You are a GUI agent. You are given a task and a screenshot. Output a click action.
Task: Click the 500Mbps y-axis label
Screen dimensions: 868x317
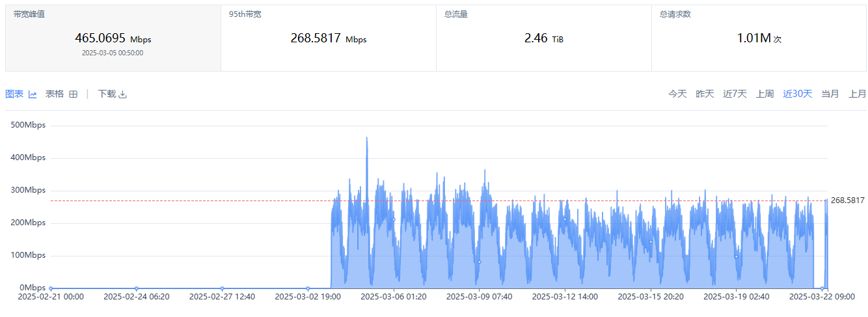coord(29,125)
